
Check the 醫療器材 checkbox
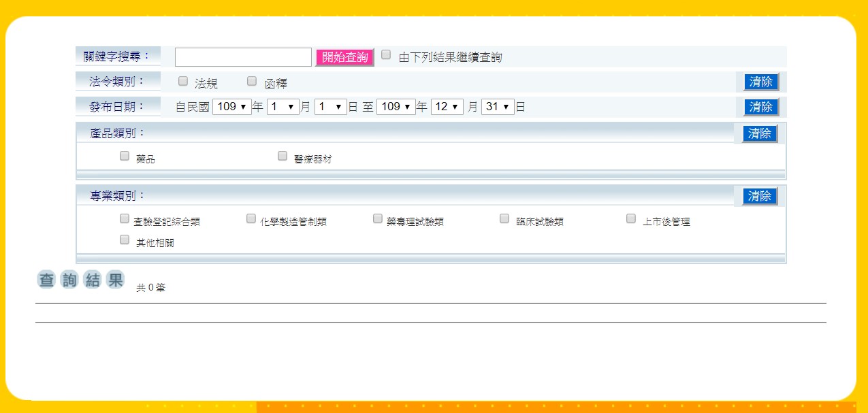[283, 156]
